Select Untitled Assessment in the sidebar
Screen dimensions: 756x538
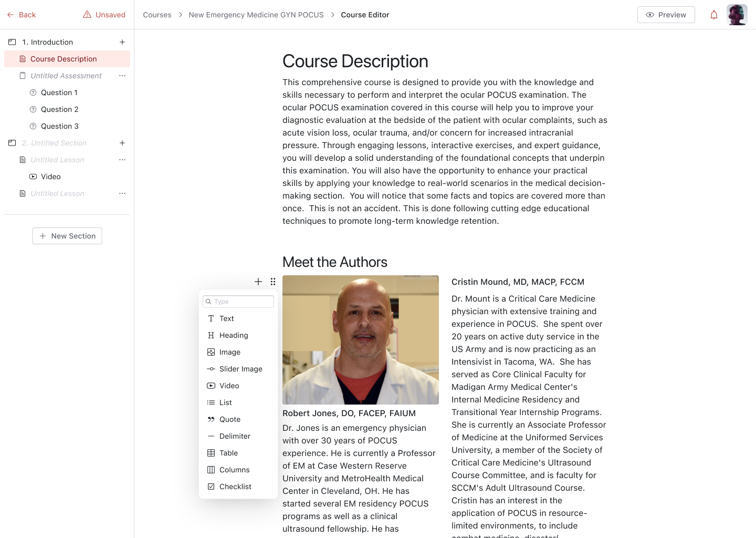tap(66, 76)
